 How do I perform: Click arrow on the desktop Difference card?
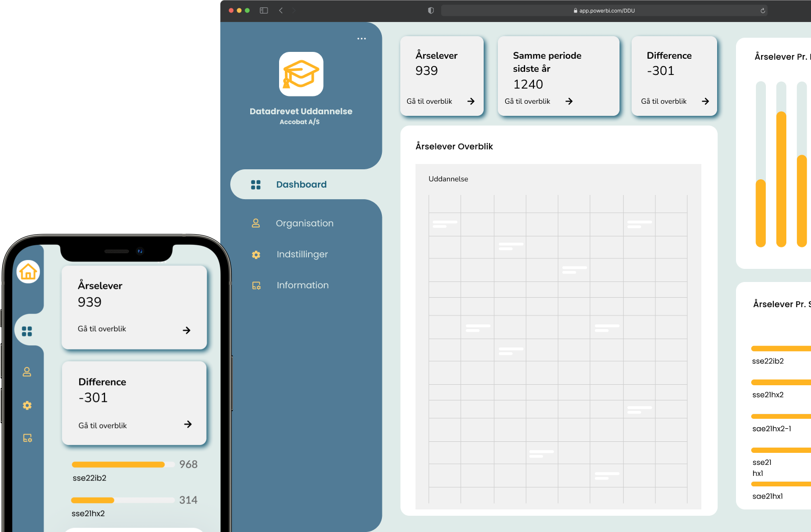point(706,101)
